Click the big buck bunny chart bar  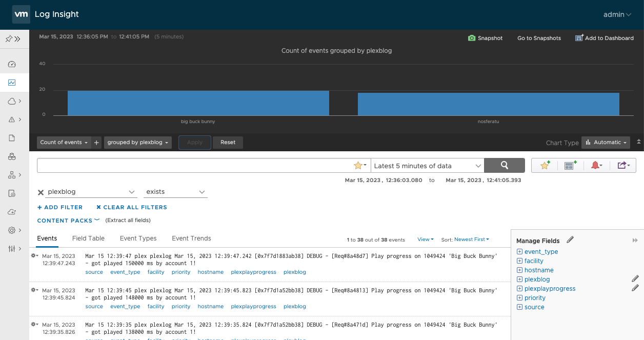click(x=198, y=103)
